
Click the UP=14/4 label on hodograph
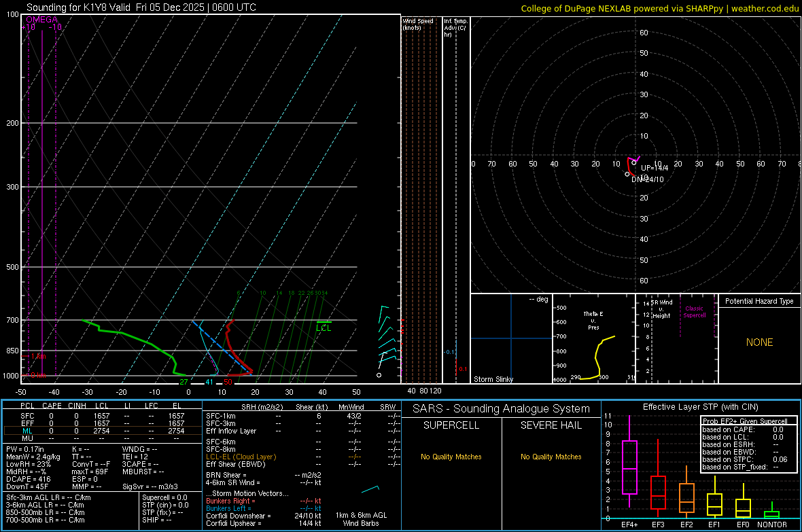pos(655,168)
